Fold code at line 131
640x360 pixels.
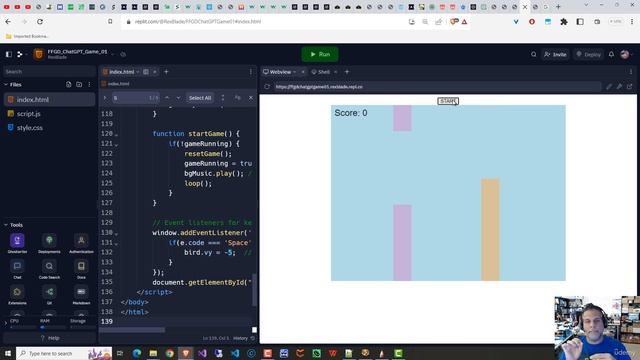(116, 243)
